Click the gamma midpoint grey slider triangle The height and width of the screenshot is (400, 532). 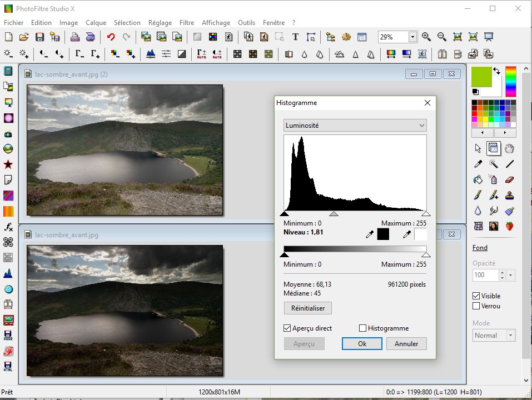[x=334, y=213]
